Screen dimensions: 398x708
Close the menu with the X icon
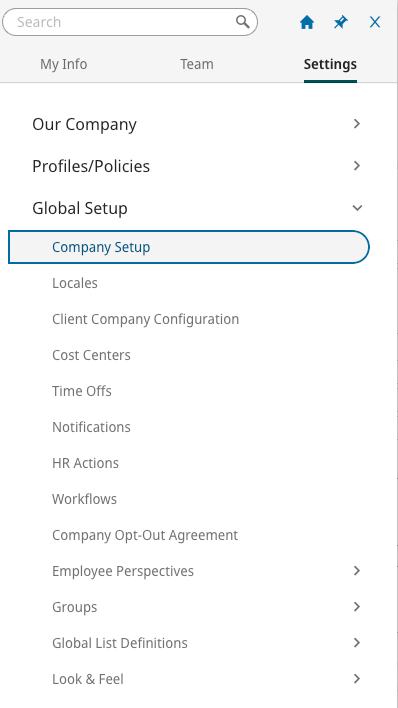[375, 22]
